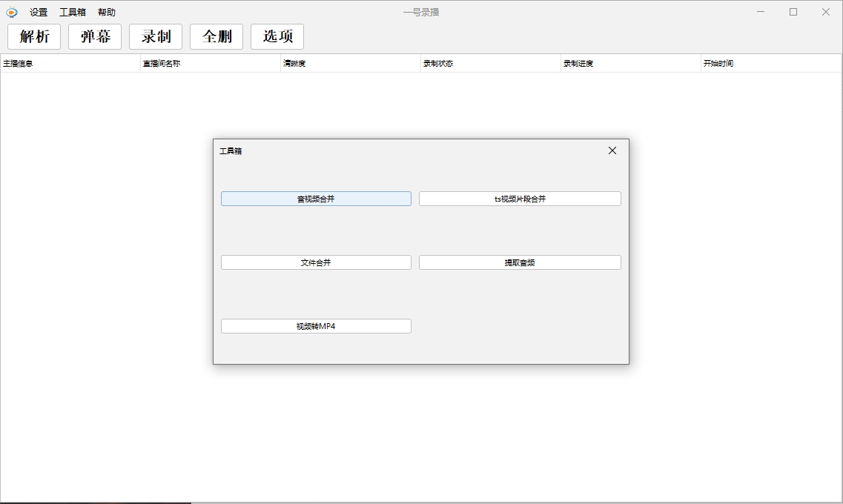The height and width of the screenshot is (504, 843).
Task: Click the 选项 toolbar button
Action: click(277, 36)
